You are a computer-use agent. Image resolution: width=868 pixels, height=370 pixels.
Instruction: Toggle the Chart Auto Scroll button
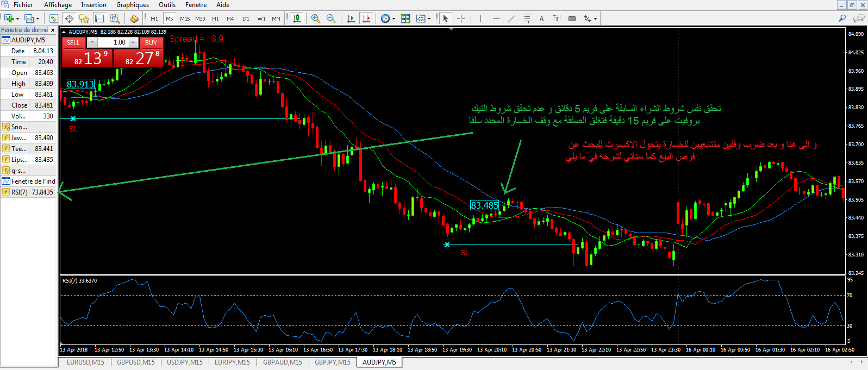coord(351,18)
